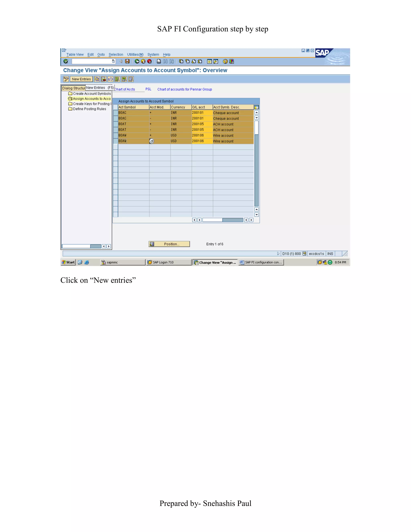Select the row for BOAW plus entry
Viewport: 411px width, 532px height.
(x=115, y=136)
